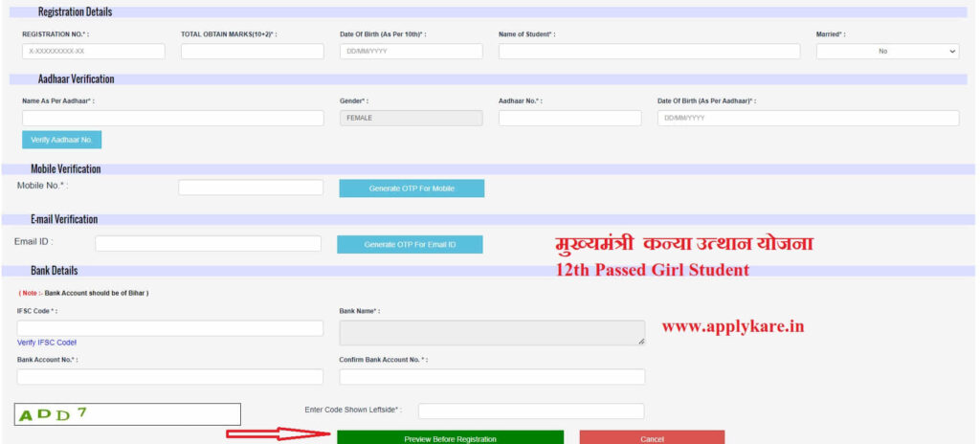Click the Email ID input field
This screenshot has height=444, width=980.
pos(208,244)
